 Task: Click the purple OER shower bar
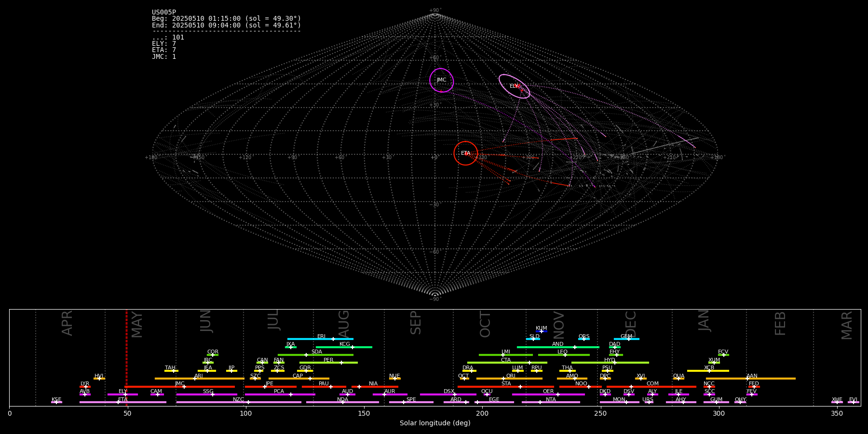(548, 394)
